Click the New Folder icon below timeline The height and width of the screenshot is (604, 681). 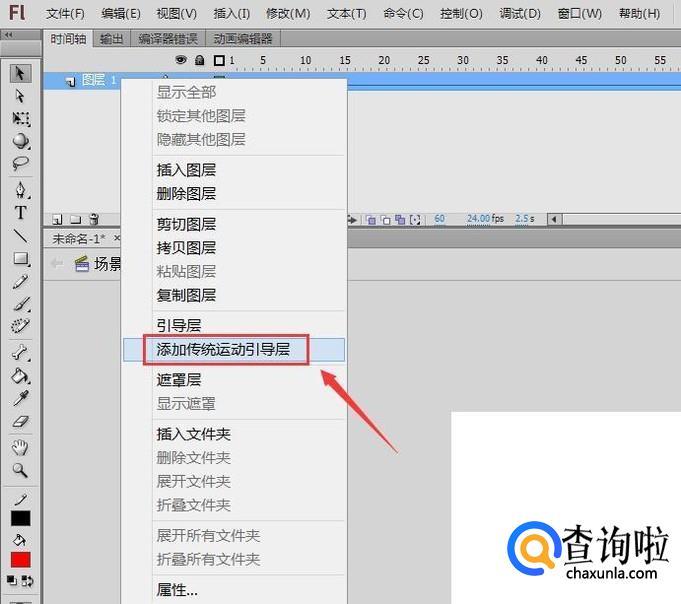click(x=76, y=220)
